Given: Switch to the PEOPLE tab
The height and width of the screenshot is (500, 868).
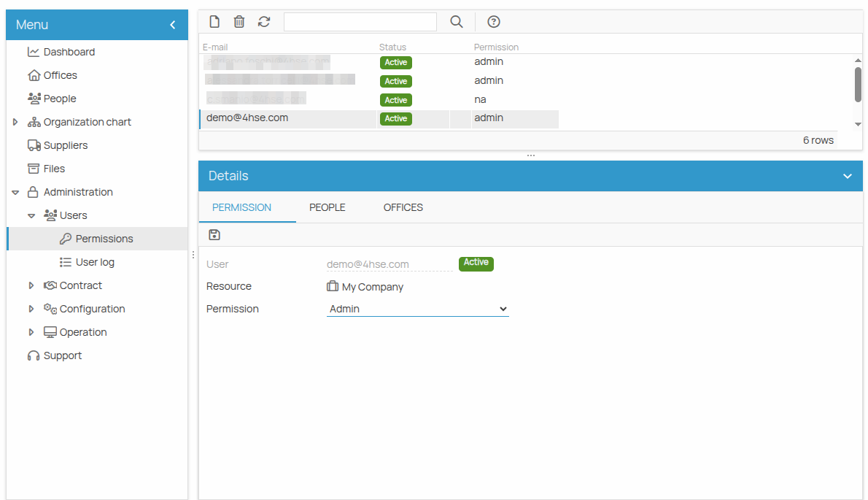Looking at the screenshot, I should 327,207.
